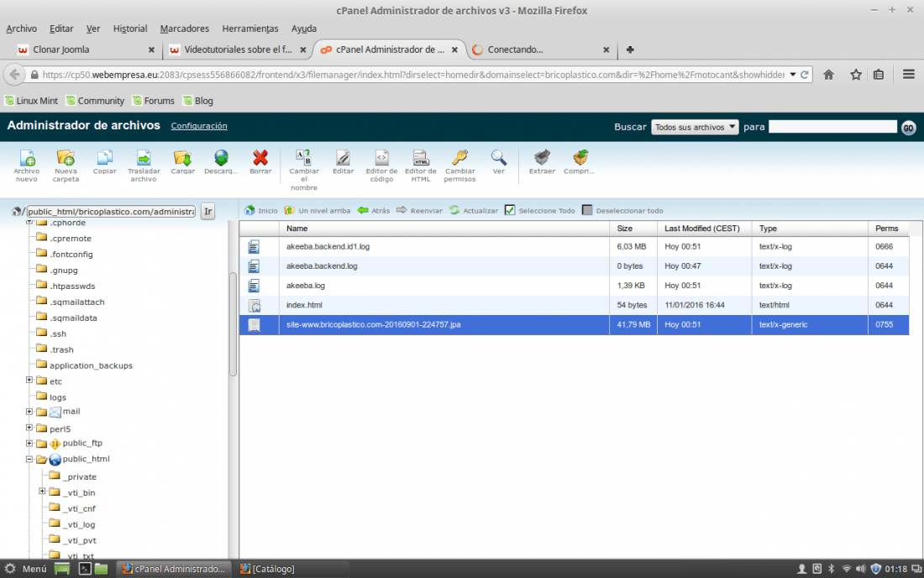Image resolution: width=924 pixels, height=578 pixels.
Task: Compress files with Comprimir
Action: click(x=580, y=162)
